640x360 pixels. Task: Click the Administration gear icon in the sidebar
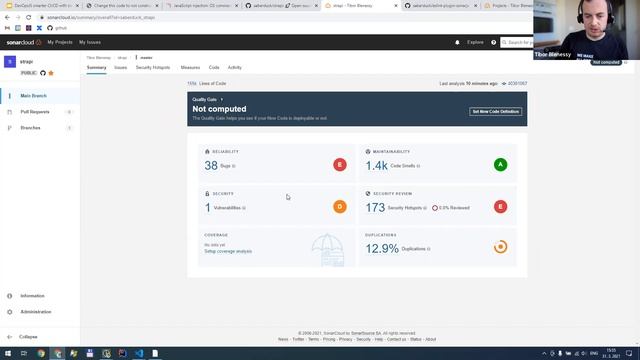(10, 312)
